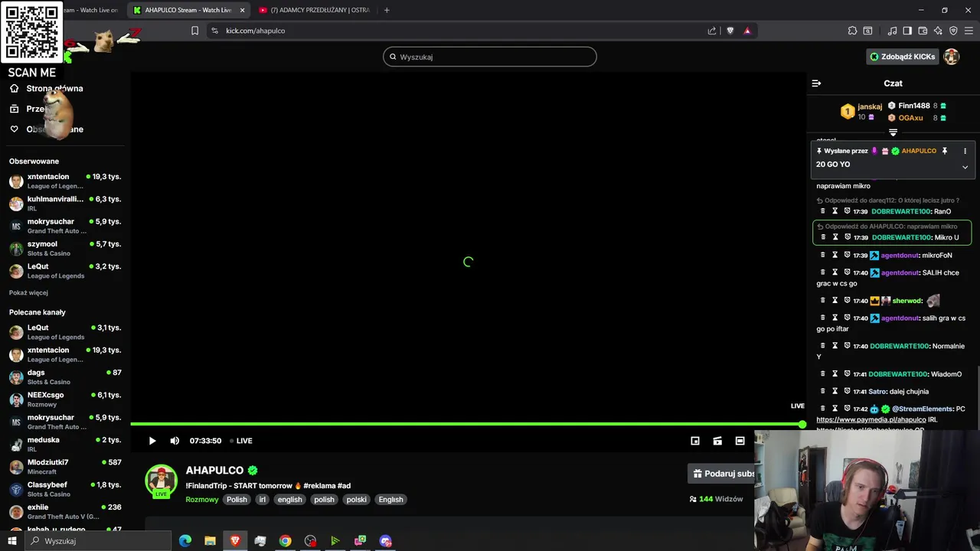Select the polski tag chip
This screenshot has height=551, width=980.
tap(357, 500)
